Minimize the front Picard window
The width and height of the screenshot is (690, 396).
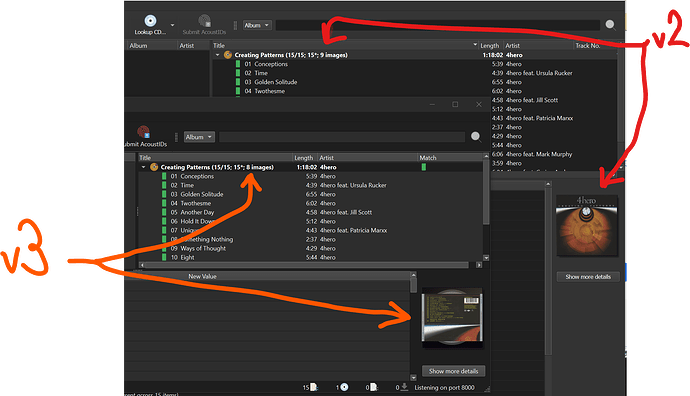tap(432, 105)
